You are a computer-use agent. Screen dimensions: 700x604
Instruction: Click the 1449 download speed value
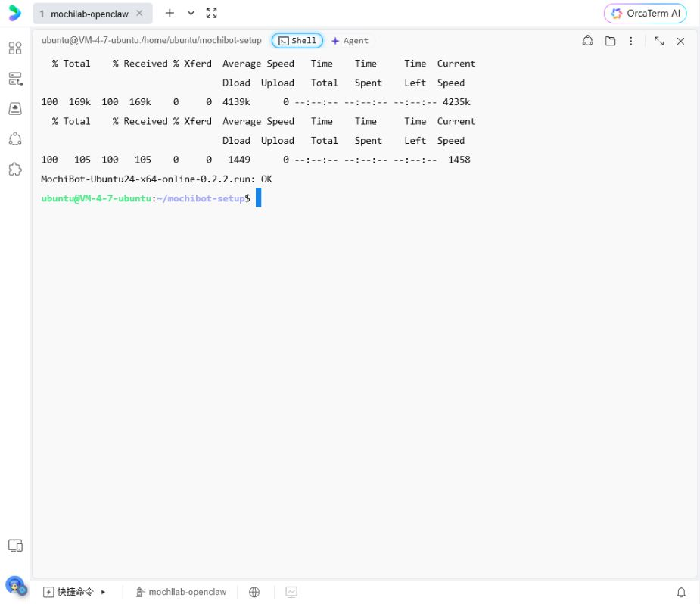click(x=239, y=160)
